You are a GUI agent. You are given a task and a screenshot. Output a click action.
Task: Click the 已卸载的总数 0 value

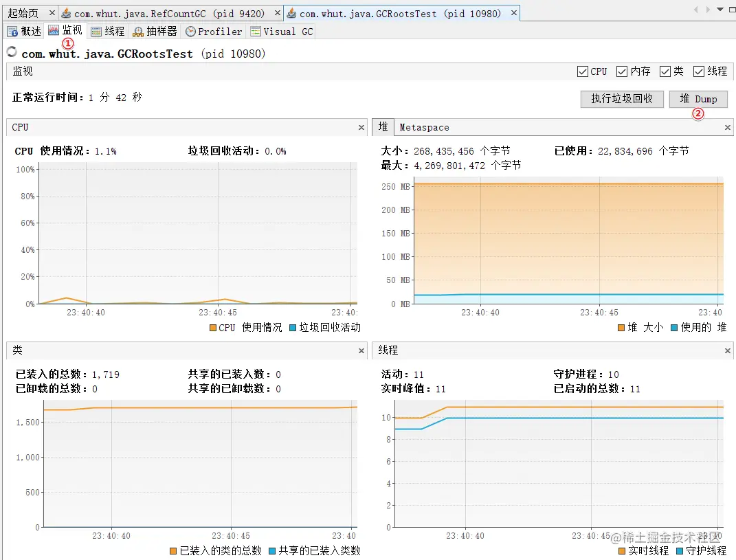tap(95, 389)
